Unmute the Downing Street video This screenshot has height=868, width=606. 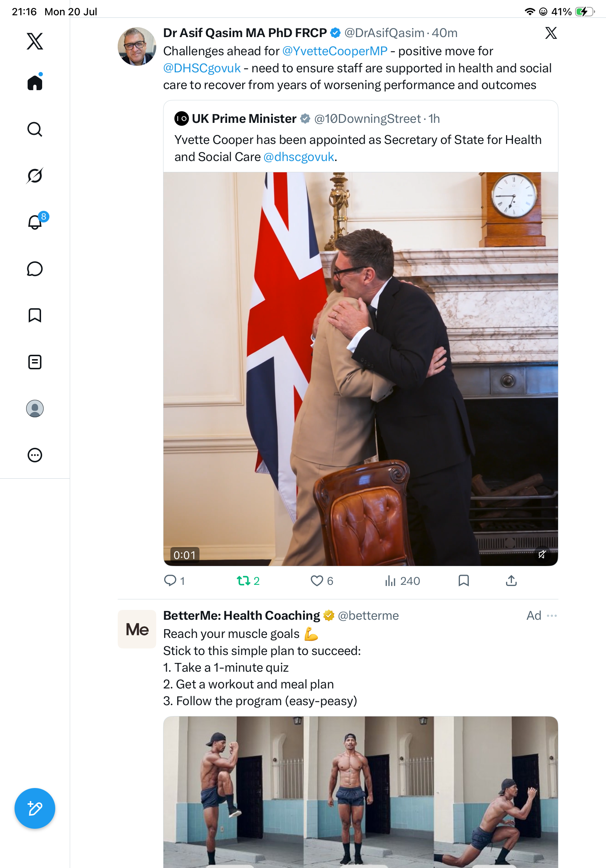click(542, 554)
